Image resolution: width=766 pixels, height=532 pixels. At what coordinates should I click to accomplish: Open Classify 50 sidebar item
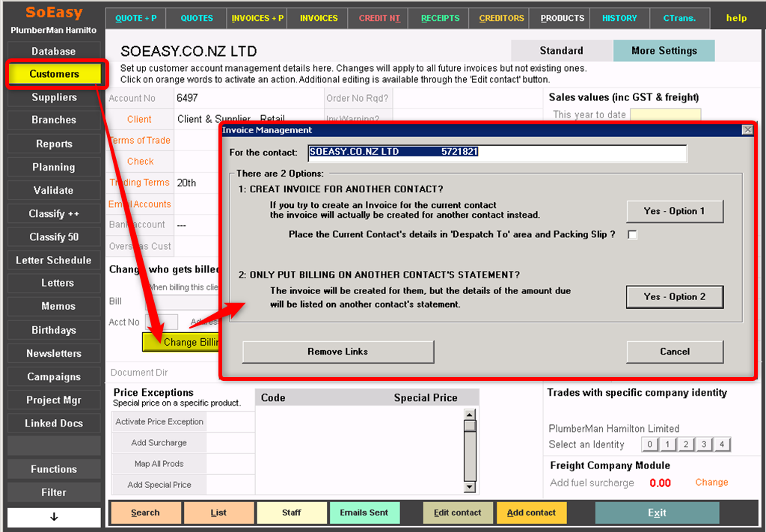tap(54, 237)
